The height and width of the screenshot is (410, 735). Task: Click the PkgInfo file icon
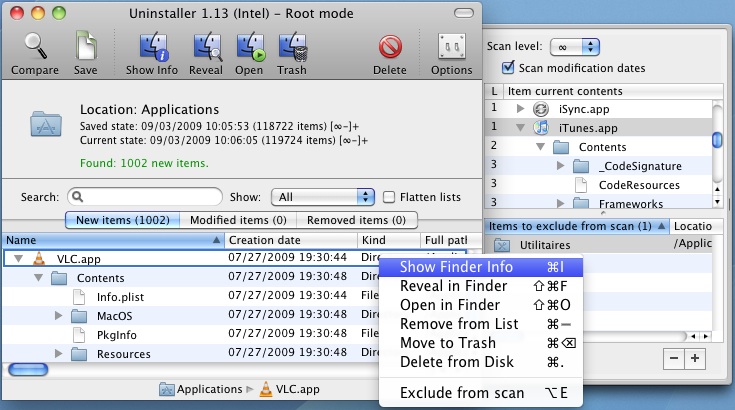(x=79, y=335)
